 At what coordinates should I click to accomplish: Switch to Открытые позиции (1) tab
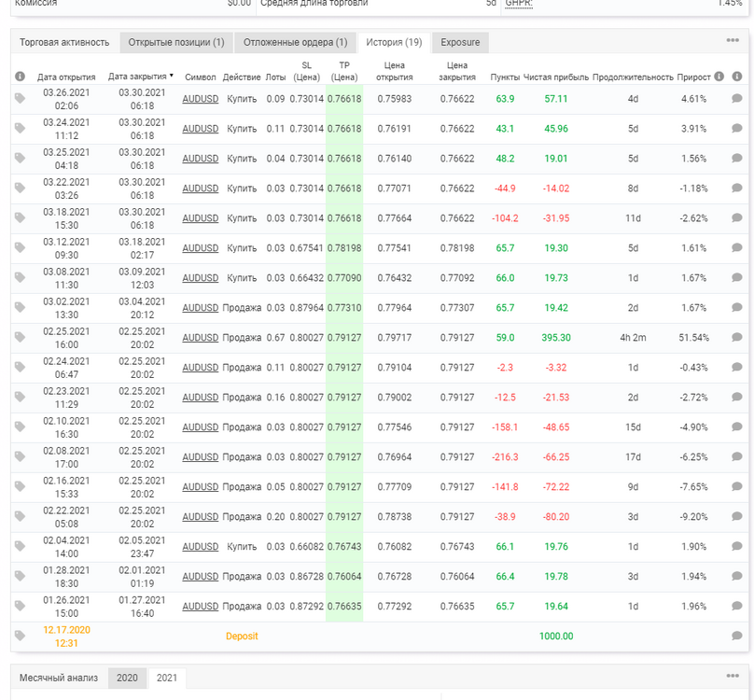click(x=176, y=42)
